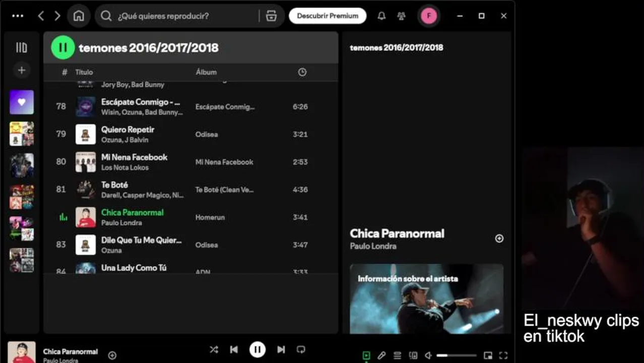Open the second playlist thumbnail in sidebar

[22, 134]
